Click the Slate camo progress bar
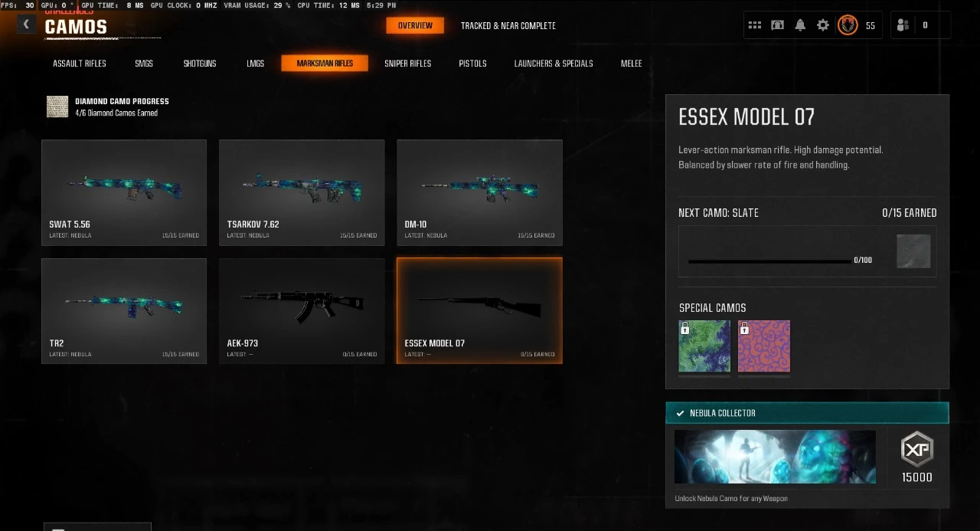 769,261
